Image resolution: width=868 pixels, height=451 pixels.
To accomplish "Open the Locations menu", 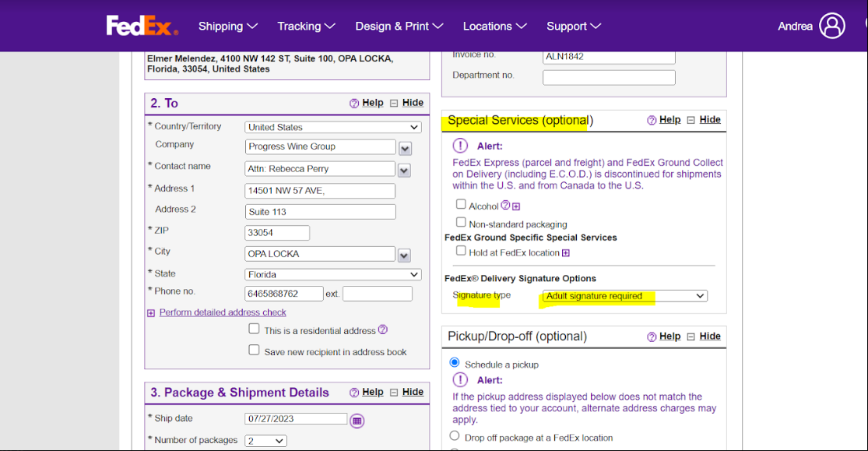I will click(x=495, y=26).
